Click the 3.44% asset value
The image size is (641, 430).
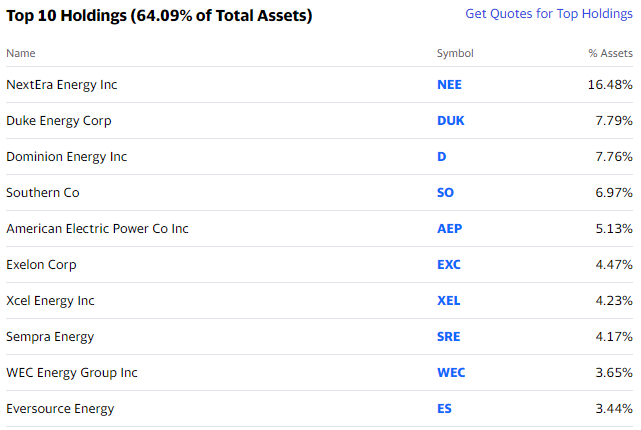point(614,408)
